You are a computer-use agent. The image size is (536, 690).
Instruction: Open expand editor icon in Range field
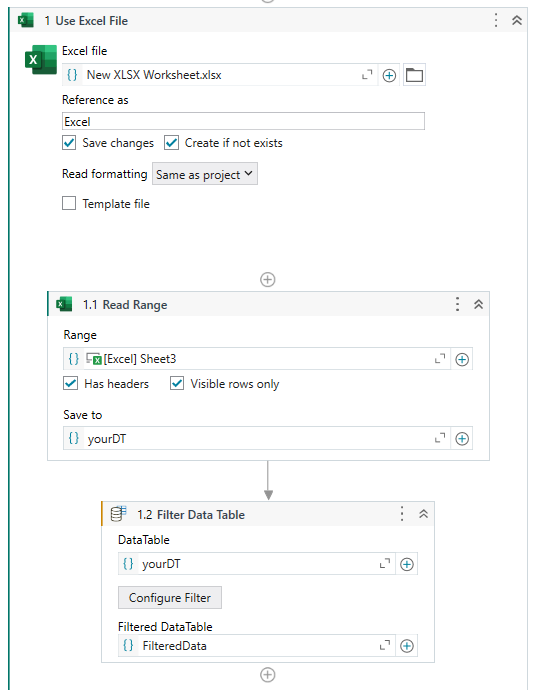[440, 359]
